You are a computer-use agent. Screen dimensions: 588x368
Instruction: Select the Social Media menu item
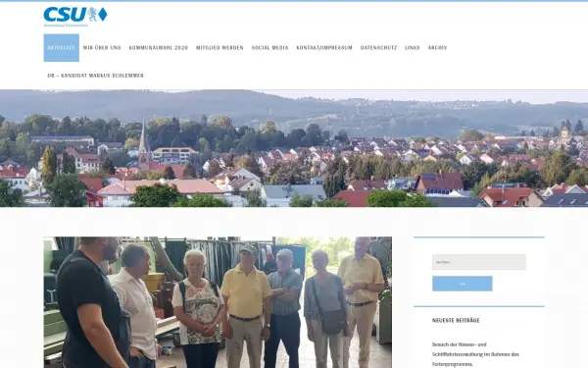click(270, 48)
